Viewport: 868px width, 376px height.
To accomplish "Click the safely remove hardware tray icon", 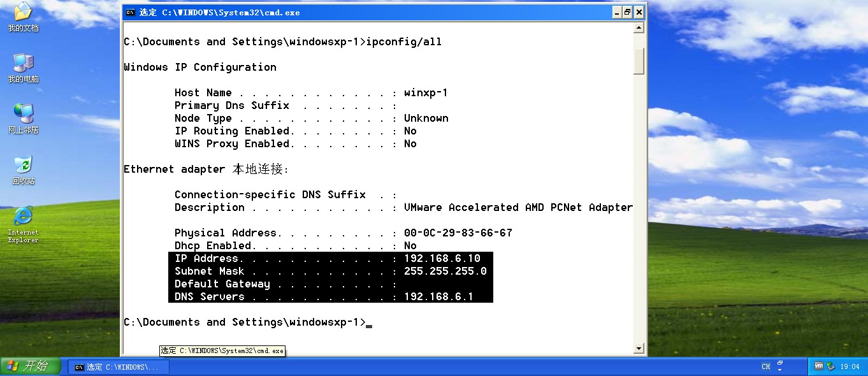I will (830, 366).
